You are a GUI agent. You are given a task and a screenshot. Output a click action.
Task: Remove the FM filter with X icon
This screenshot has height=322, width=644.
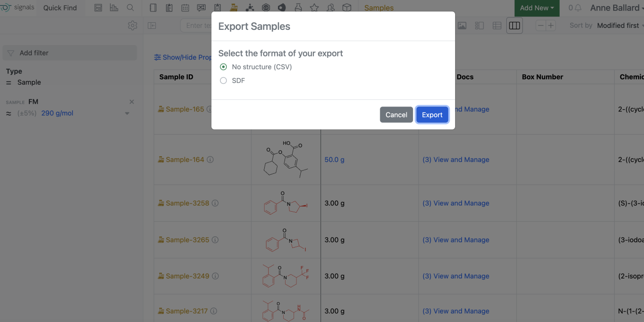pos(132,102)
